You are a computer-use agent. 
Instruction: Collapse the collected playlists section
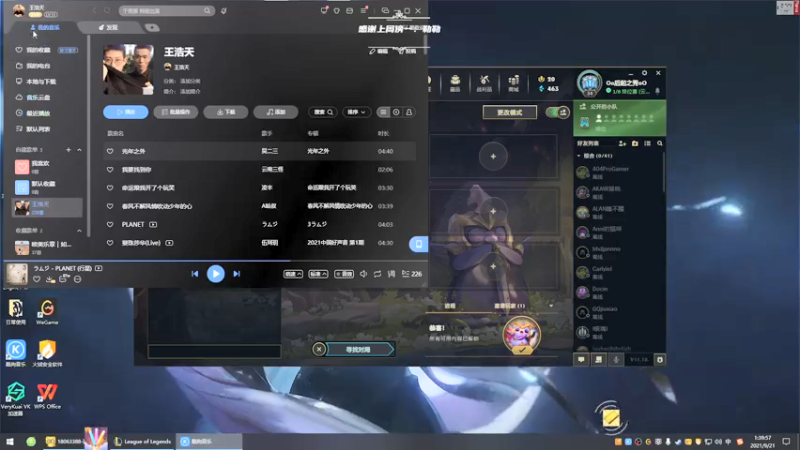point(79,231)
